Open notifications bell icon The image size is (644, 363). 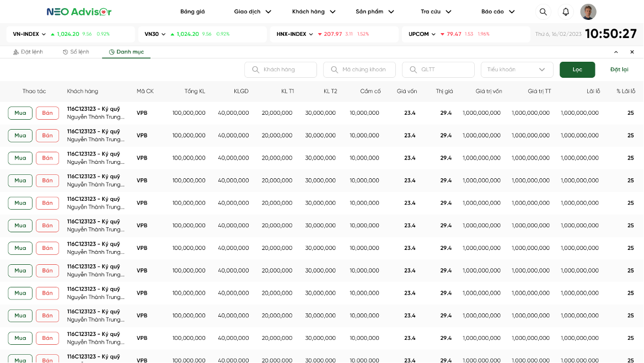pyautogui.click(x=566, y=12)
